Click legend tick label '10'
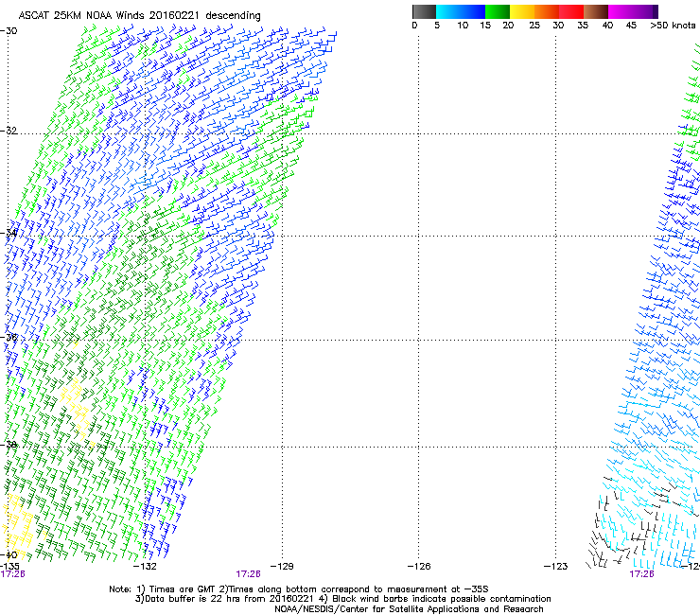Screen dimensions: 700x615 pyautogui.click(x=463, y=25)
